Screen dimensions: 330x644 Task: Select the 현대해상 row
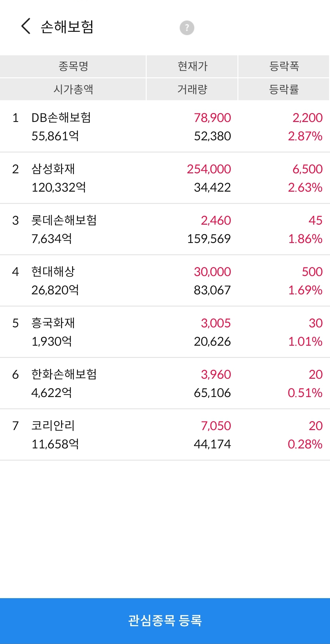click(165, 281)
